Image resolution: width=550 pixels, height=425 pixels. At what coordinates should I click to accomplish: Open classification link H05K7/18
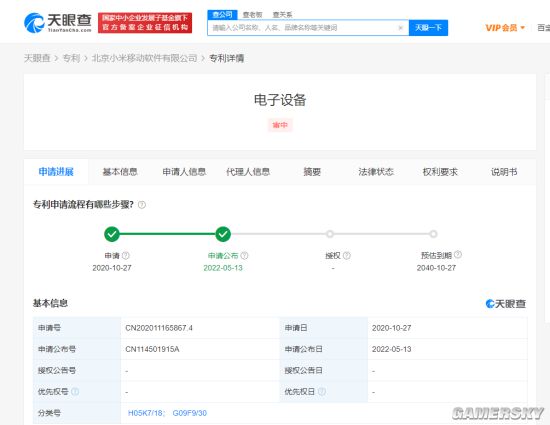click(x=146, y=413)
